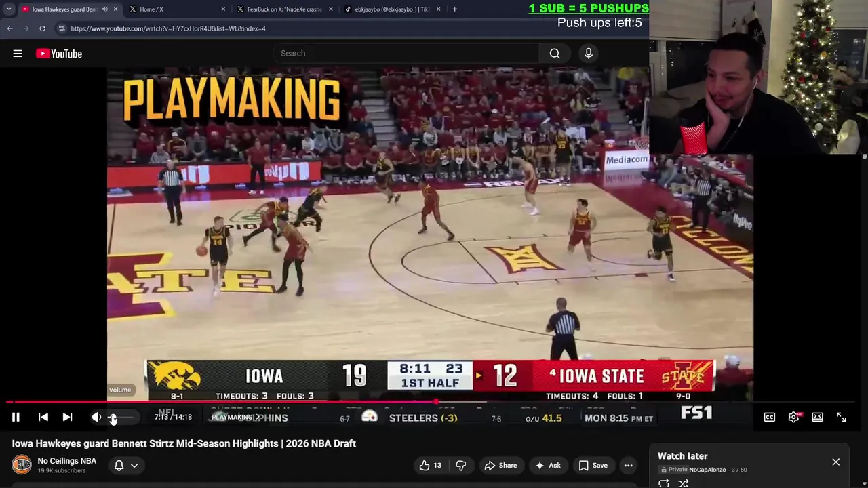The image size is (868, 488).
Task: Switch to the FearBuck on X tab
Action: 284,9
